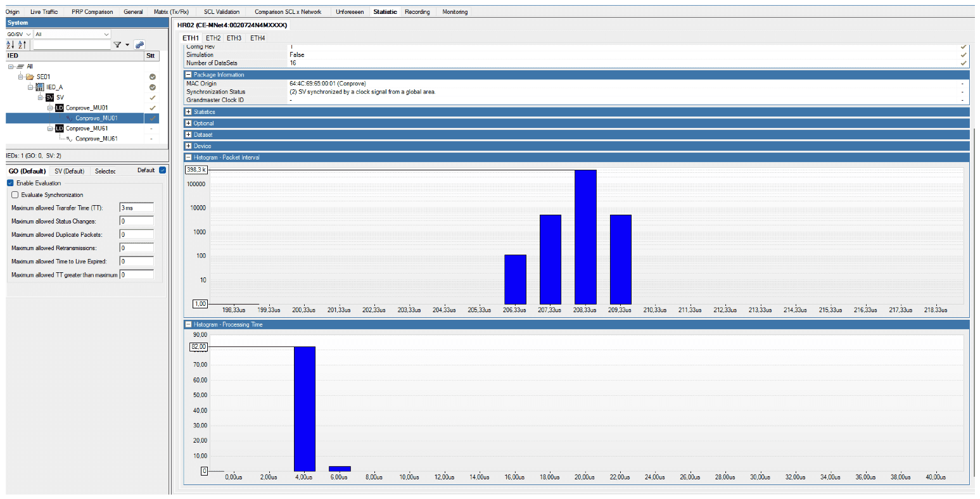This screenshot has height=499, width=980.
Task: Expand the Dataset section
Action: (x=188, y=134)
